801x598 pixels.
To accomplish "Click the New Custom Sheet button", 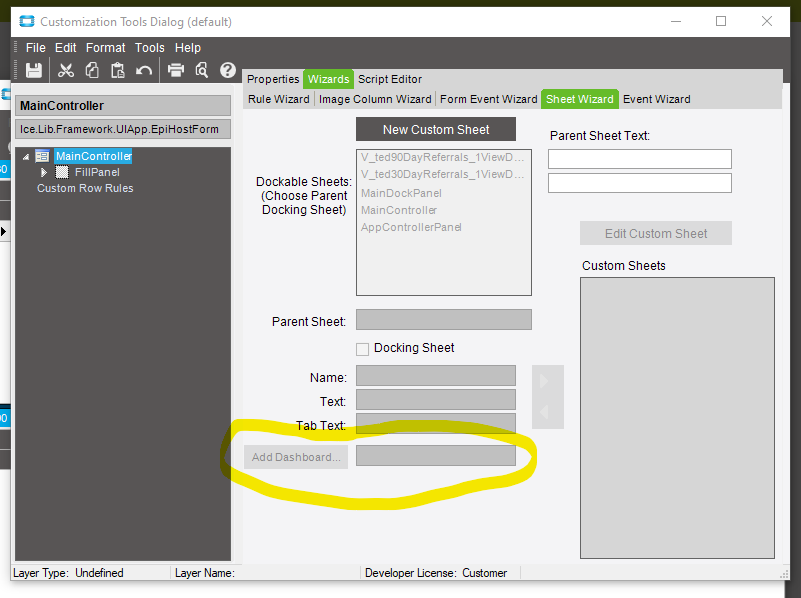I will click(436, 130).
